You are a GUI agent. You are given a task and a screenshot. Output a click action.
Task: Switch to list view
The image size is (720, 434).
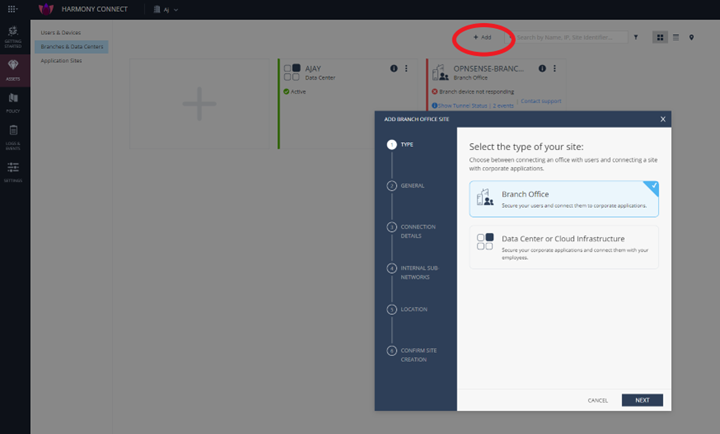point(676,37)
